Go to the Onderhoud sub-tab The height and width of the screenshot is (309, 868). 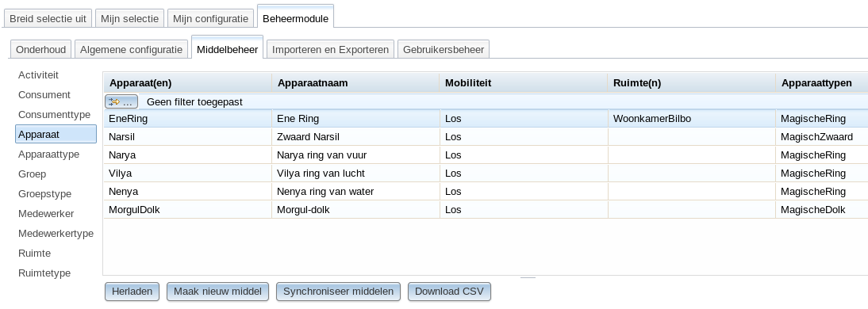coord(41,49)
